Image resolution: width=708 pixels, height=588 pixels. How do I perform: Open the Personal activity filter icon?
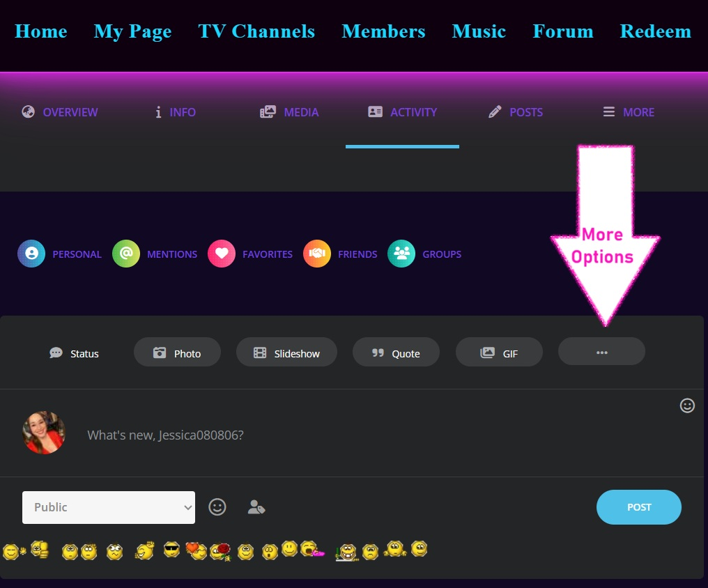[31, 254]
